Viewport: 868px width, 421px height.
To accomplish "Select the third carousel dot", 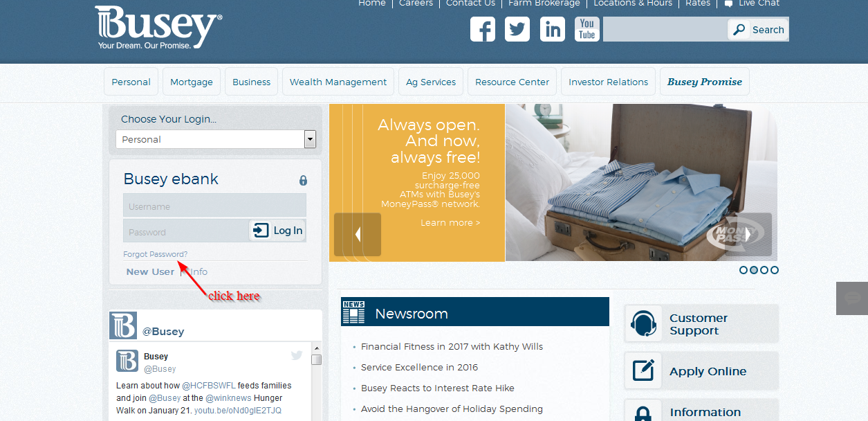I will pyautogui.click(x=764, y=270).
